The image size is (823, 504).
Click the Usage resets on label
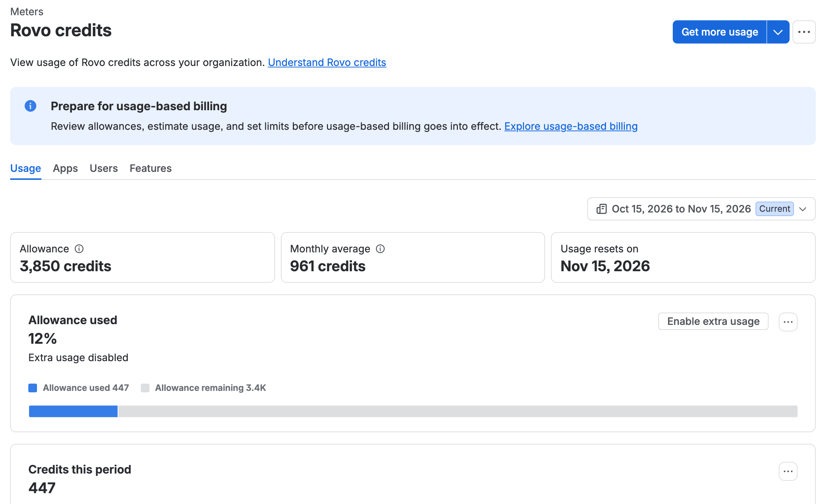pos(599,249)
